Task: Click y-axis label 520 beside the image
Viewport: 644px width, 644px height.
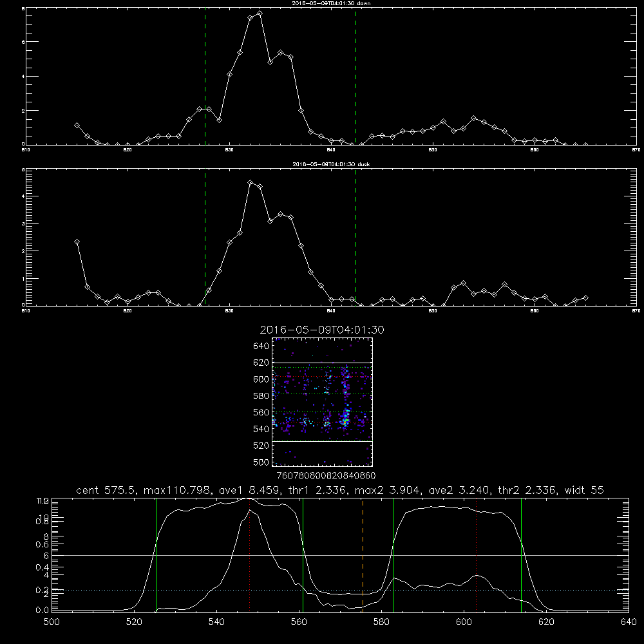Action: point(261,446)
